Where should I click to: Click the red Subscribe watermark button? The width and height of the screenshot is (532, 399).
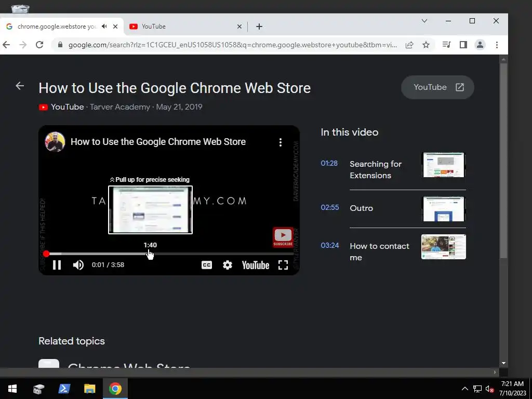[283, 237]
